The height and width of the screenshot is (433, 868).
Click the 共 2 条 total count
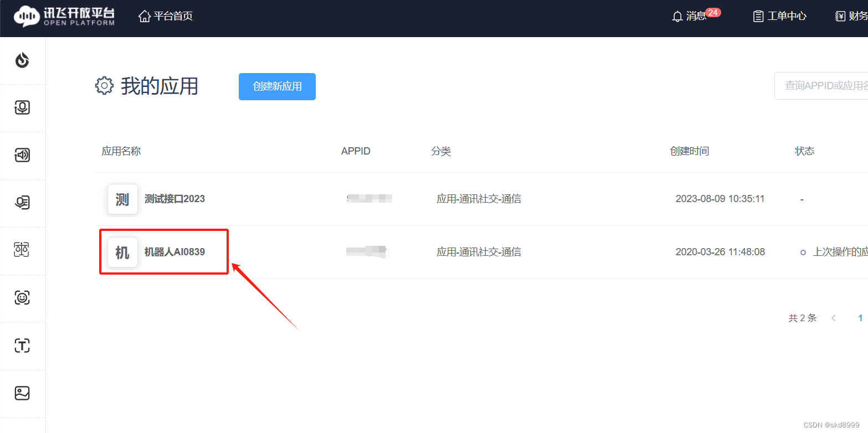[803, 318]
